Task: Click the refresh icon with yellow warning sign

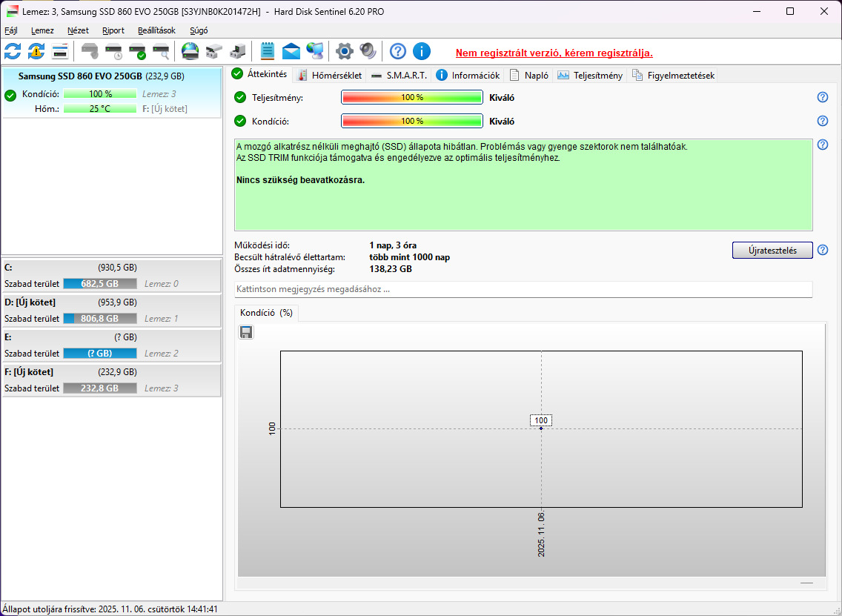Action: (x=36, y=52)
